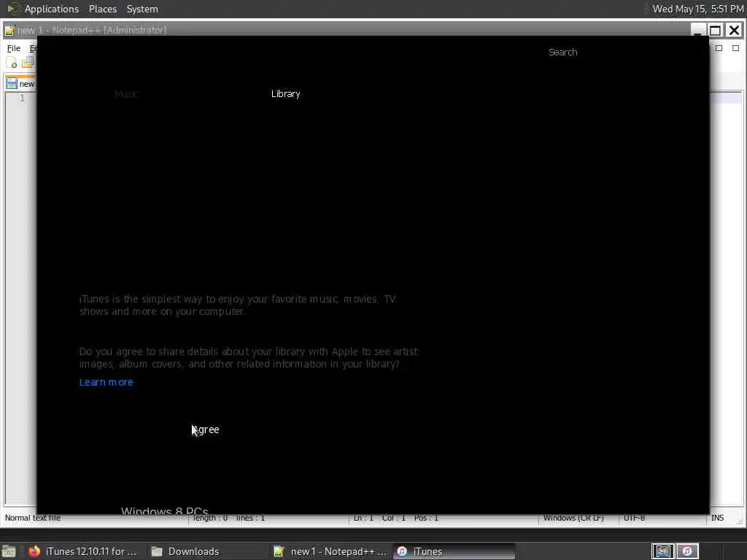Open the dimmed Music media picker in iTunes
This screenshot has height=560, width=747.
(126, 94)
